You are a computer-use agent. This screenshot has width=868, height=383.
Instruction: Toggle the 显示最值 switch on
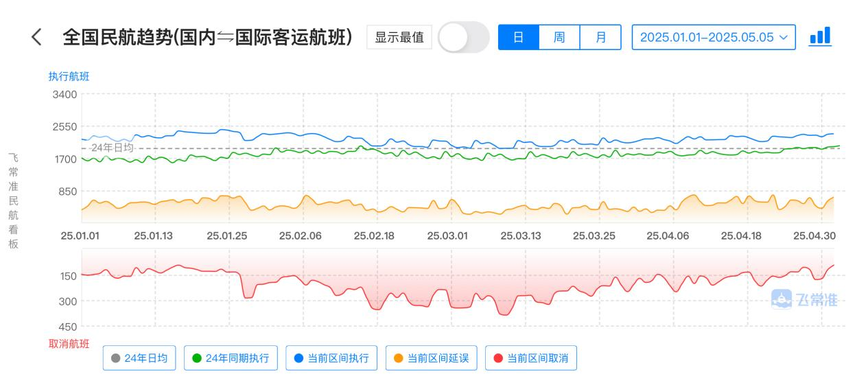(x=463, y=37)
